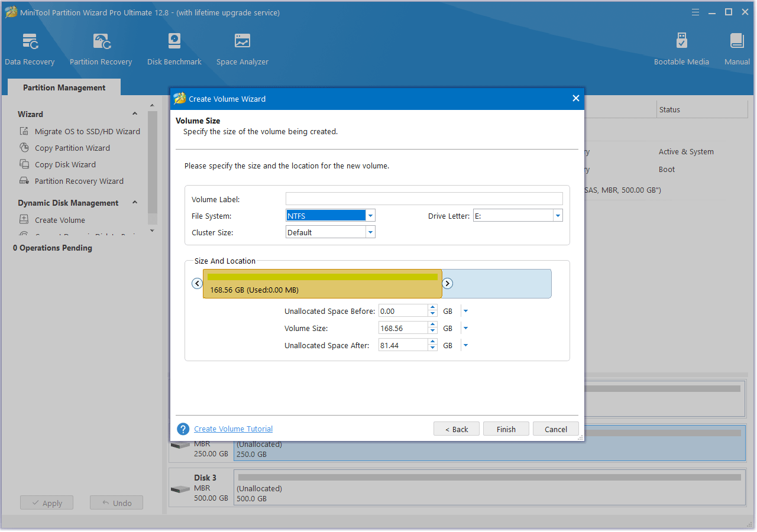Click Copy Partition Wizard icon

click(24, 148)
